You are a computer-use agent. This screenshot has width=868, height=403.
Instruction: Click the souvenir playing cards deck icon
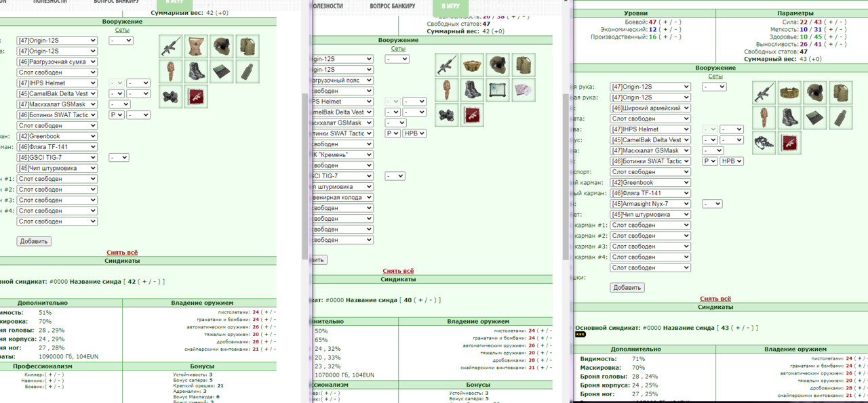524,89
